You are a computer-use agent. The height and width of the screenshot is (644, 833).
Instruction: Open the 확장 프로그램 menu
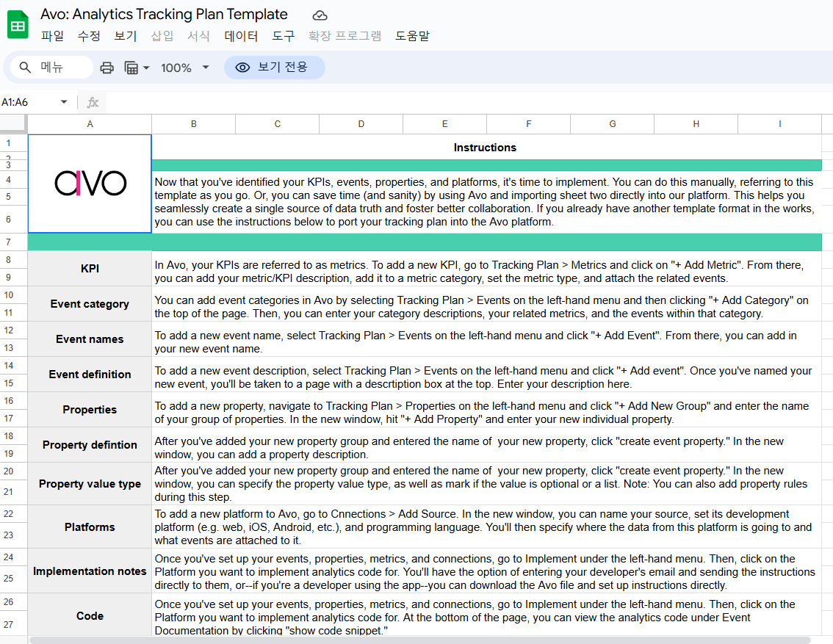click(x=345, y=36)
